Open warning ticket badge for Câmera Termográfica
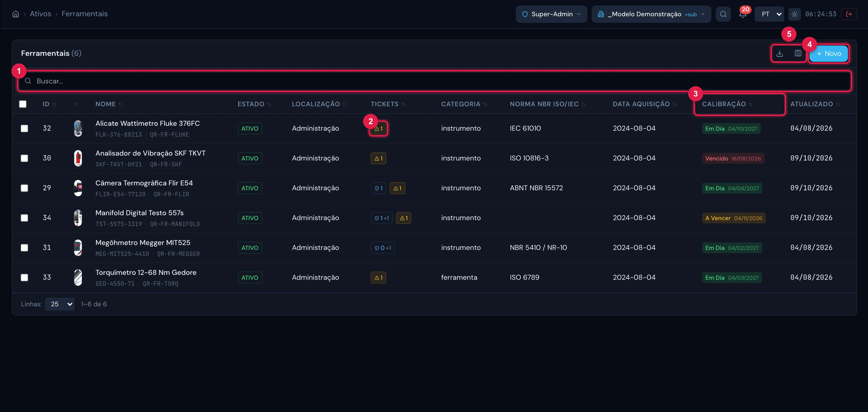868x412 pixels. [x=397, y=188]
